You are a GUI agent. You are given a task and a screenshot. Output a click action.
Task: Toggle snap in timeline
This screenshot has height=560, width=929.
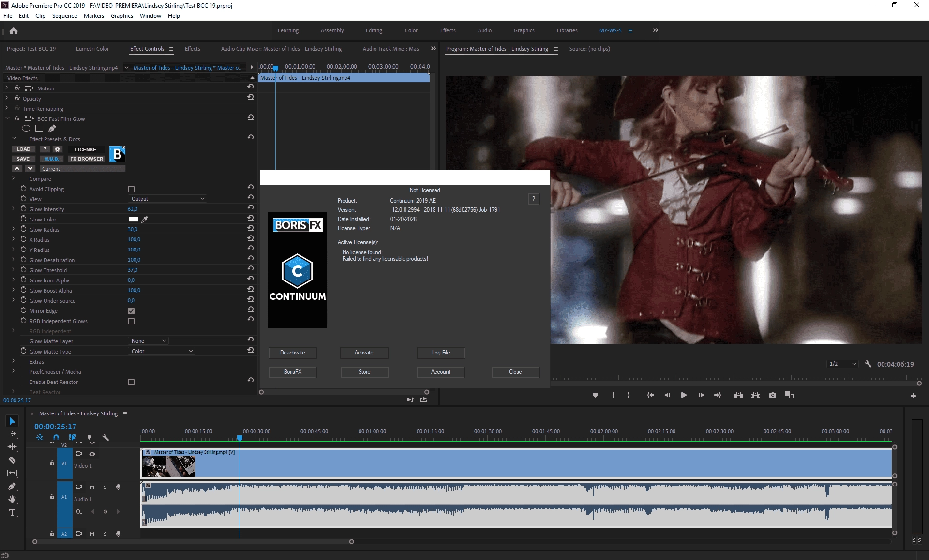(x=56, y=437)
